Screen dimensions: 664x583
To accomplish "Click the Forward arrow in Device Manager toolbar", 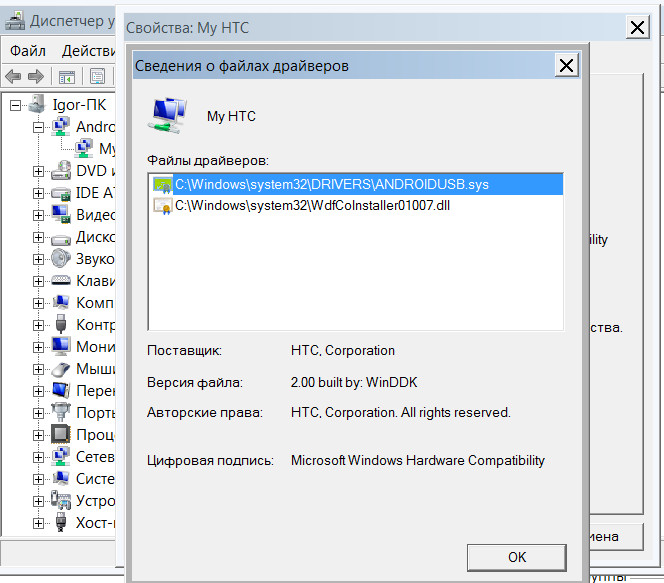I will point(36,77).
